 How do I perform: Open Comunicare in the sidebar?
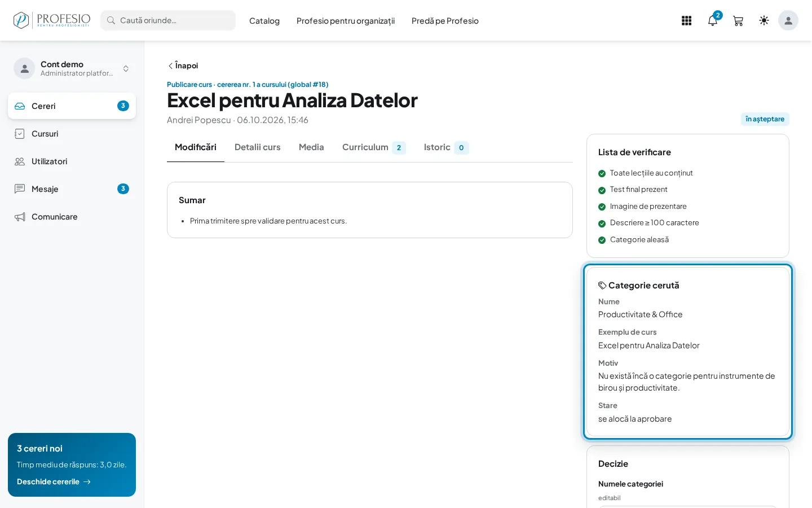pyautogui.click(x=72, y=217)
